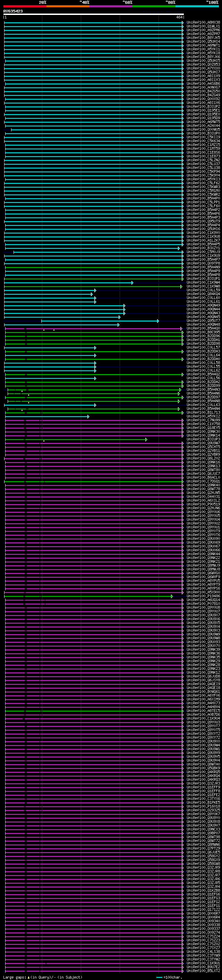Click the Large gaps legend text
The image size is (222, 980).
click(x=43, y=977)
